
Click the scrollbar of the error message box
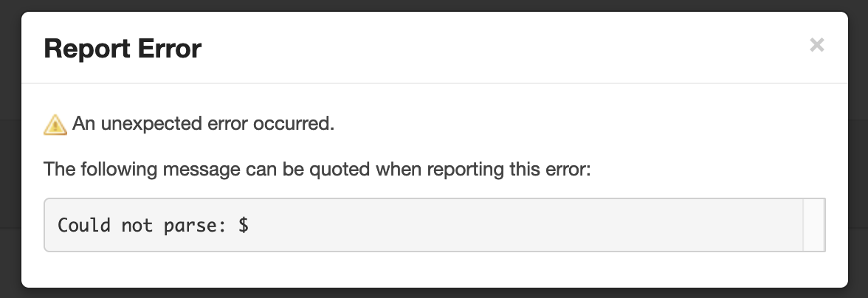pyautogui.click(x=813, y=225)
